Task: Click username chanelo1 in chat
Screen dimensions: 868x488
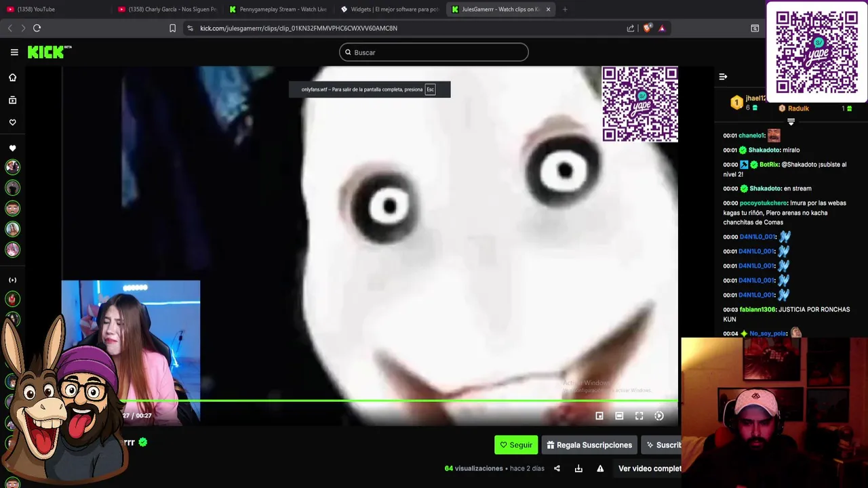Action: coord(751,136)
